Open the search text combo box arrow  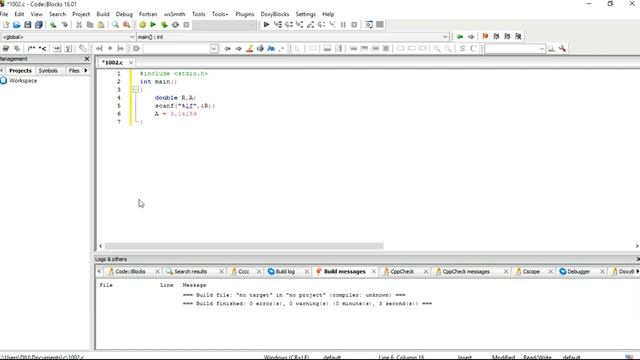(213, 49)
